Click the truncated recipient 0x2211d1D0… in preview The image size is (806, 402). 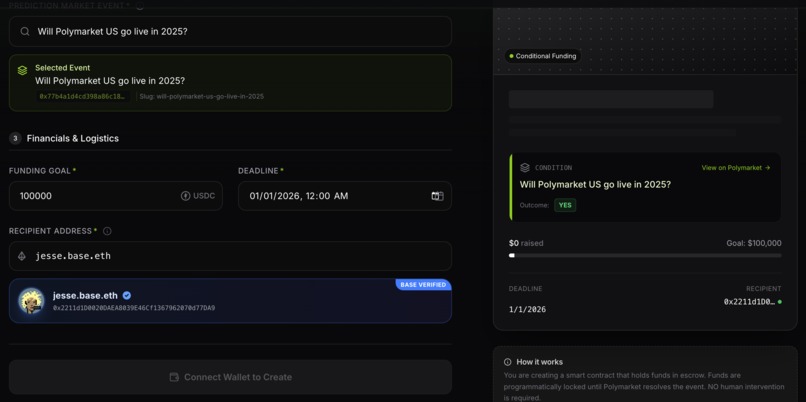[749, 302]
